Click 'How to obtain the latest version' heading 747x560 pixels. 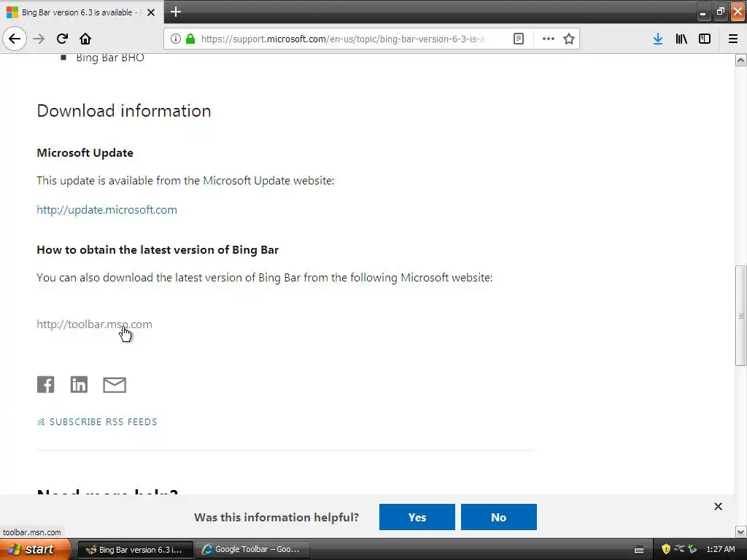[158, 250]
